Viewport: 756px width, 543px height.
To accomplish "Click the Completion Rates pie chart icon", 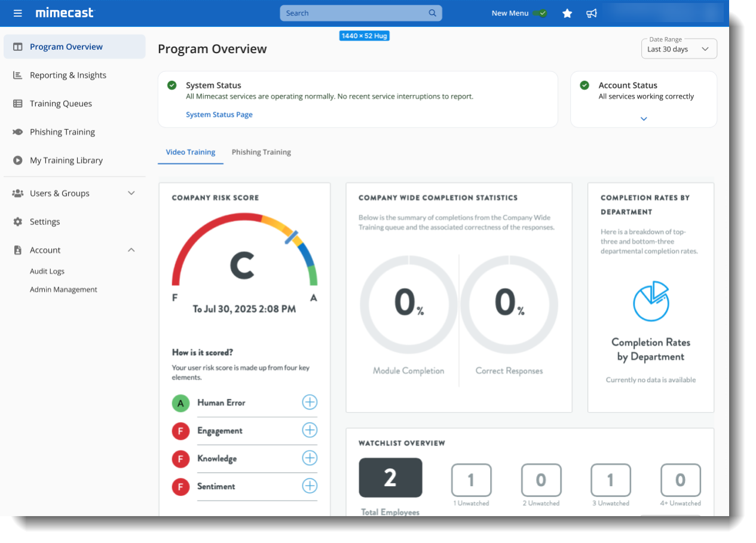I will coord(651,301).
